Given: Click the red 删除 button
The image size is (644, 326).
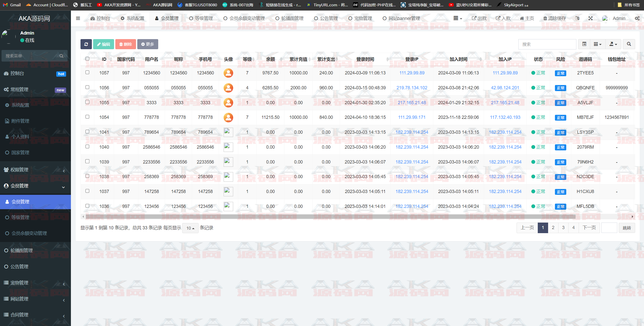Looking at the screenshot, I should [126, 44].
